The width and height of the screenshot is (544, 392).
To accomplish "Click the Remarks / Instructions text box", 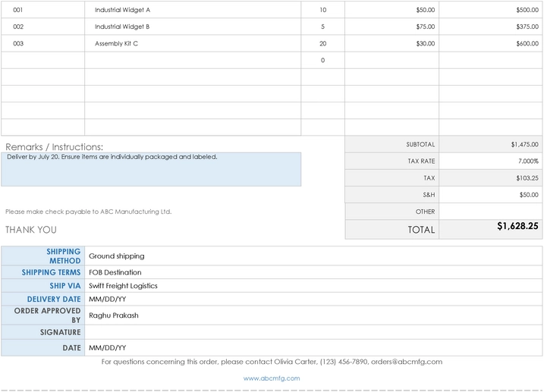I will tap(151, 169).
